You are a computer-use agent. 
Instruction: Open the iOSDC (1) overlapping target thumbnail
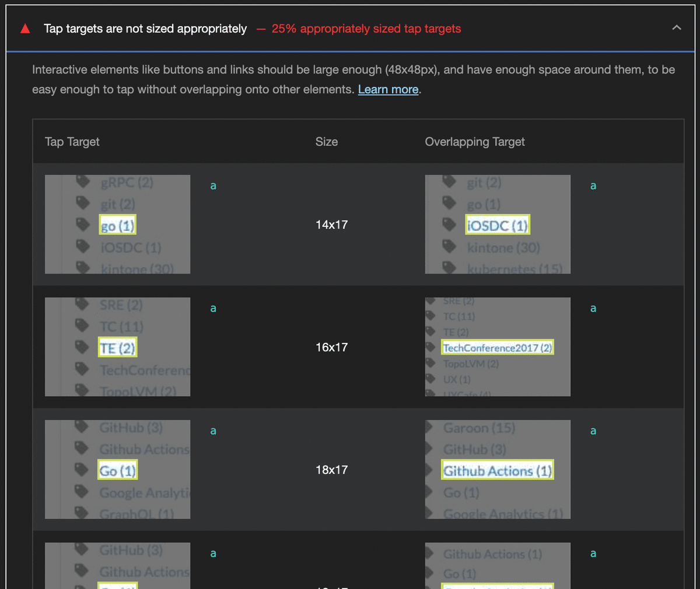[498, 225]
